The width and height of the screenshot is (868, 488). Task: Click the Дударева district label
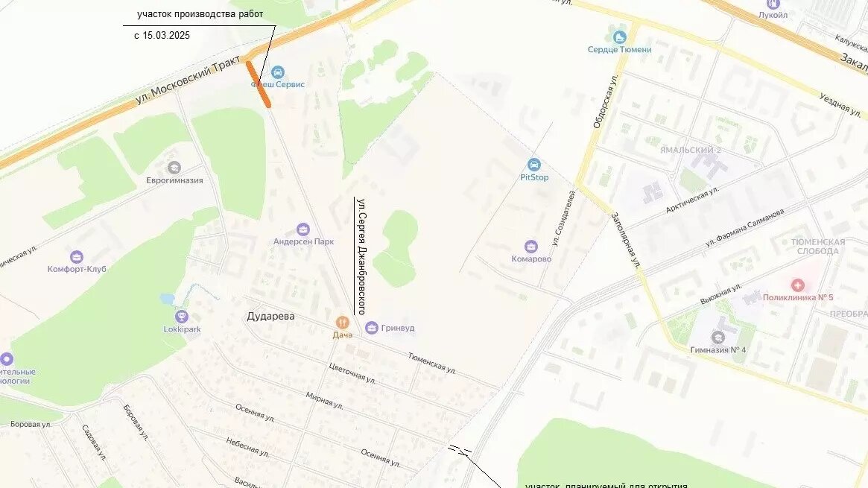[270, 317]
